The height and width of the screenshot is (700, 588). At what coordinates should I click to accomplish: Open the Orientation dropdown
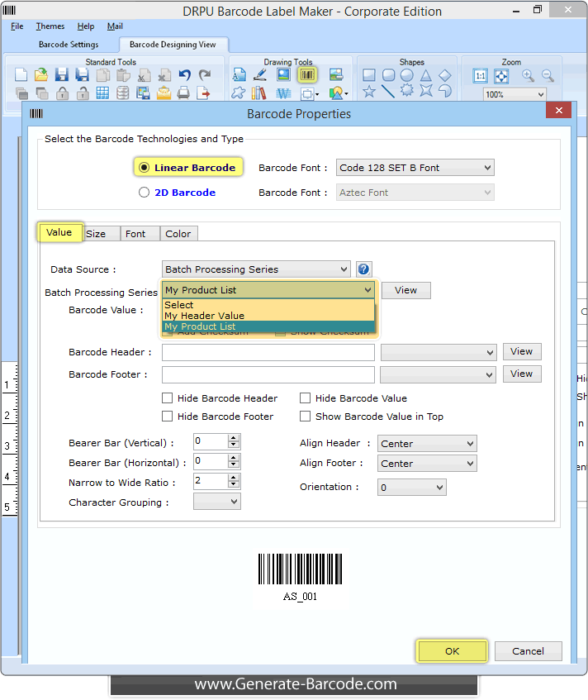tap(412, 488)
